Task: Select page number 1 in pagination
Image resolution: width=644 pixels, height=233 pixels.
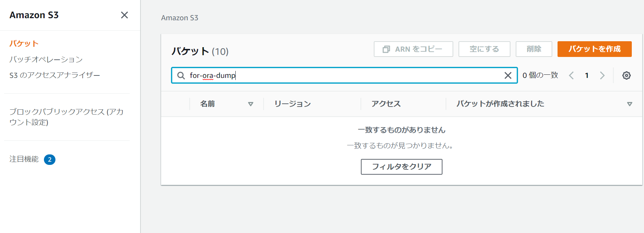Action: tap(587, 75)
